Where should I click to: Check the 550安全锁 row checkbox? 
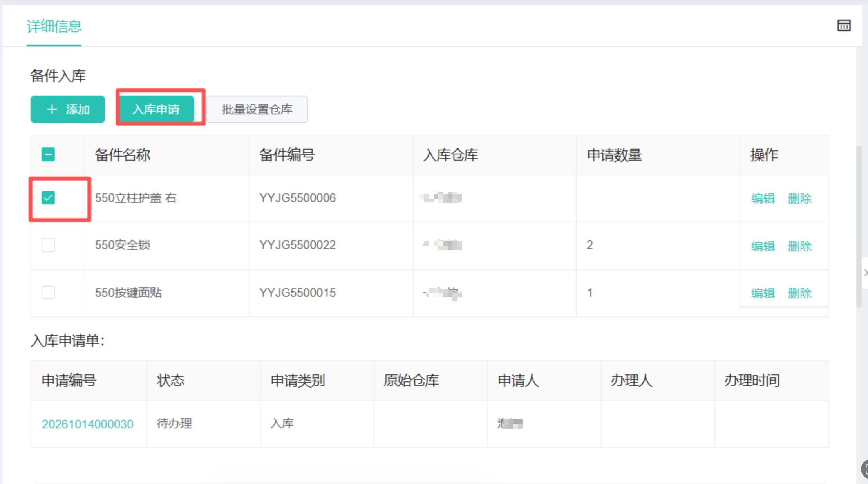click(x=48, y=245)
